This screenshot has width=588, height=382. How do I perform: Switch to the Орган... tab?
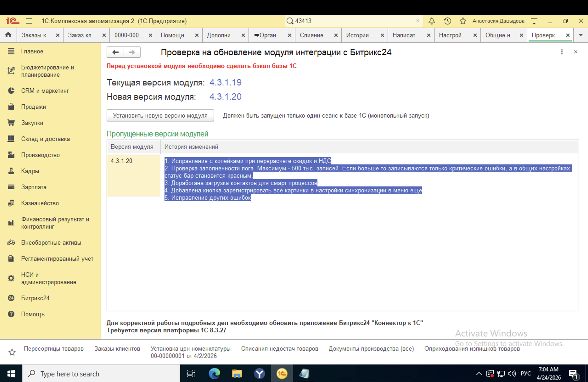[268, 35]
